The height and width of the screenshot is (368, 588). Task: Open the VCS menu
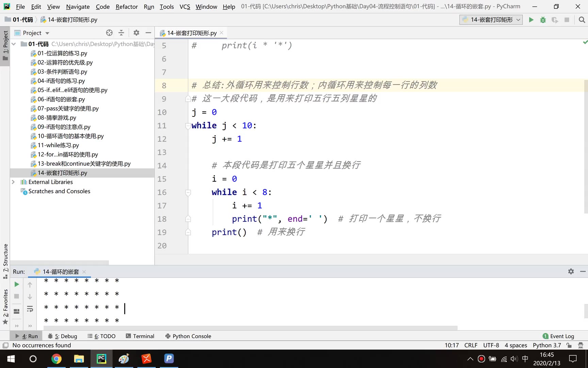pos(185,6)
